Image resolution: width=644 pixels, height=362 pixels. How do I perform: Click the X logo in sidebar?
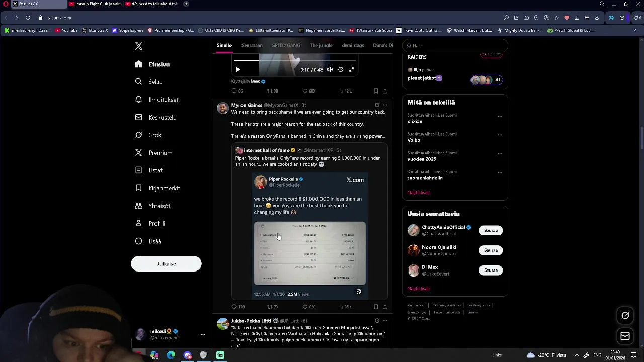coord(139,46)
